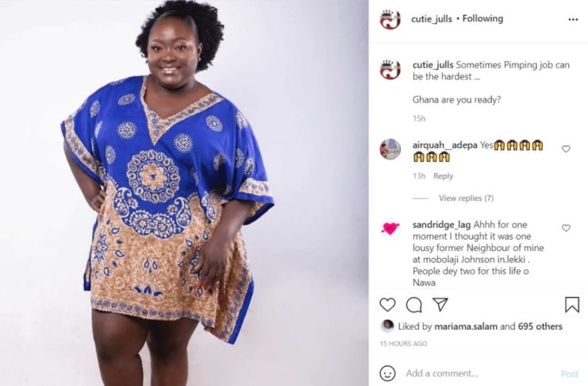Open the cutie_julls profile from header username

432,19
